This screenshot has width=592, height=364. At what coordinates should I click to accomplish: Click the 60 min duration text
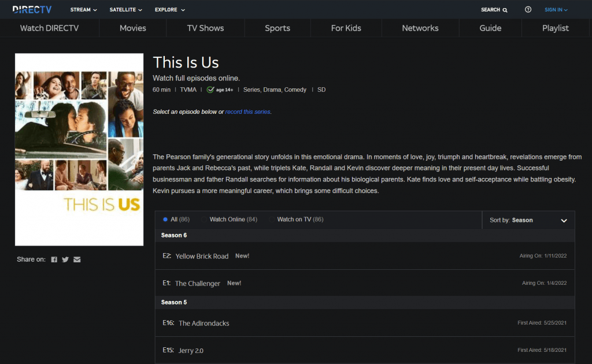click(162, 90)
